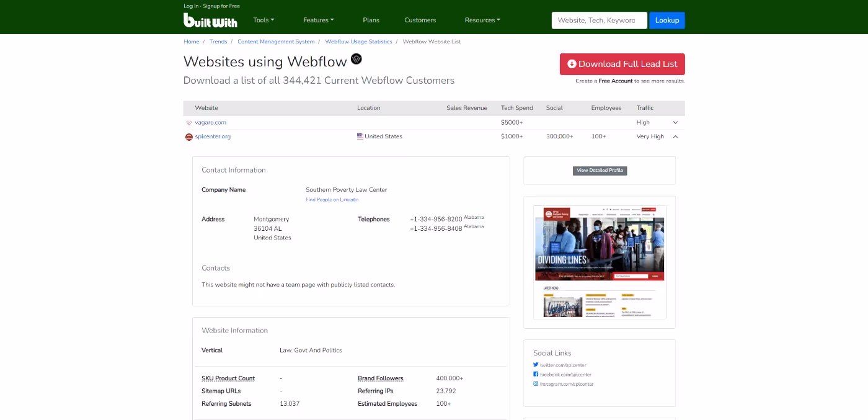Click the Law. Govt And Politics vertical

(311, 351)
